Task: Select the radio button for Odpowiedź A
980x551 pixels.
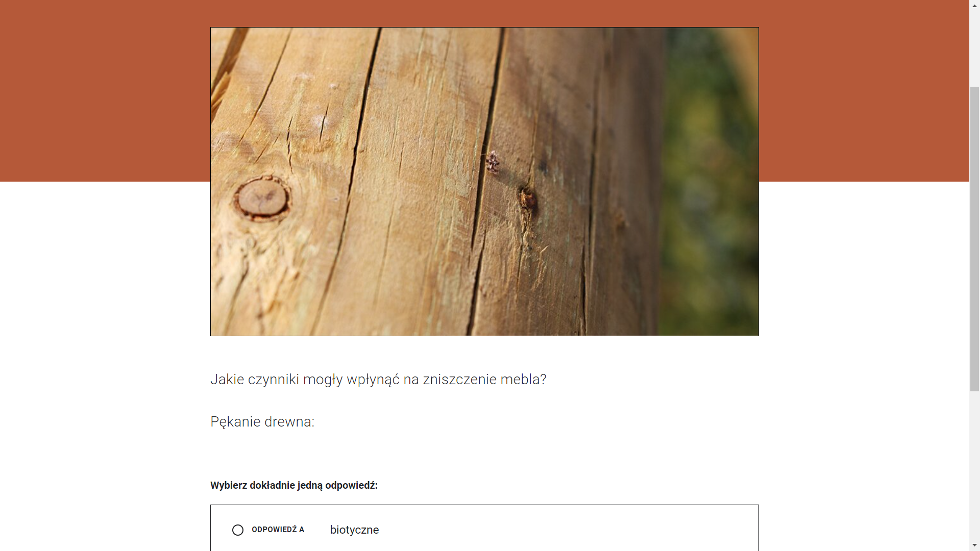Action: click(x=238, y=530)
